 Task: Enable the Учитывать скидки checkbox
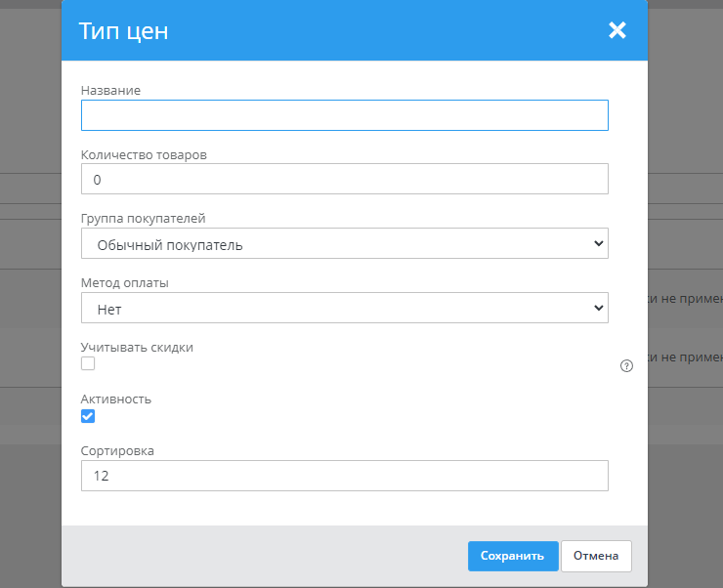coord(88,363)
